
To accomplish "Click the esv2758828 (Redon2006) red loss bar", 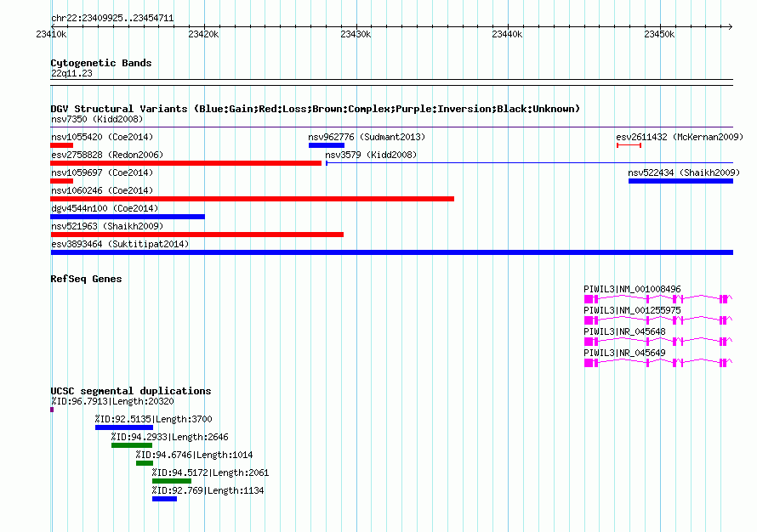I will point(186,163).
